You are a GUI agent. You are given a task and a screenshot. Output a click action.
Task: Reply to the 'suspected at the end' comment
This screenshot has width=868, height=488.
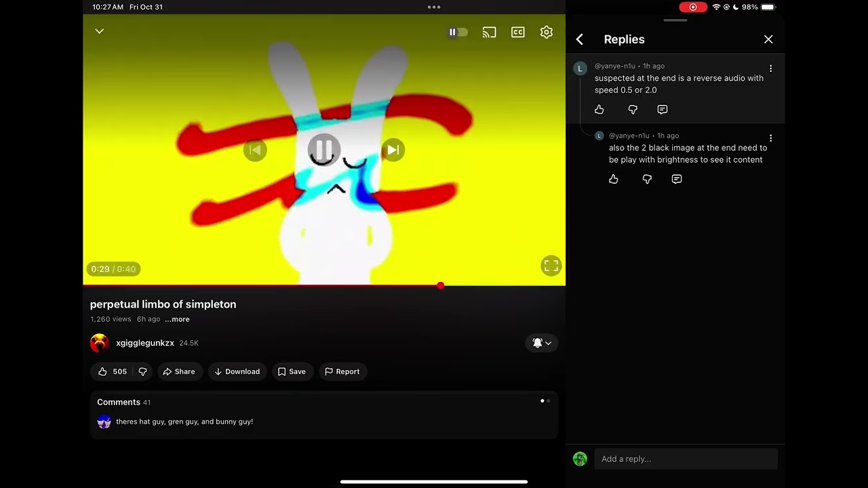click(x=663, y=109)
